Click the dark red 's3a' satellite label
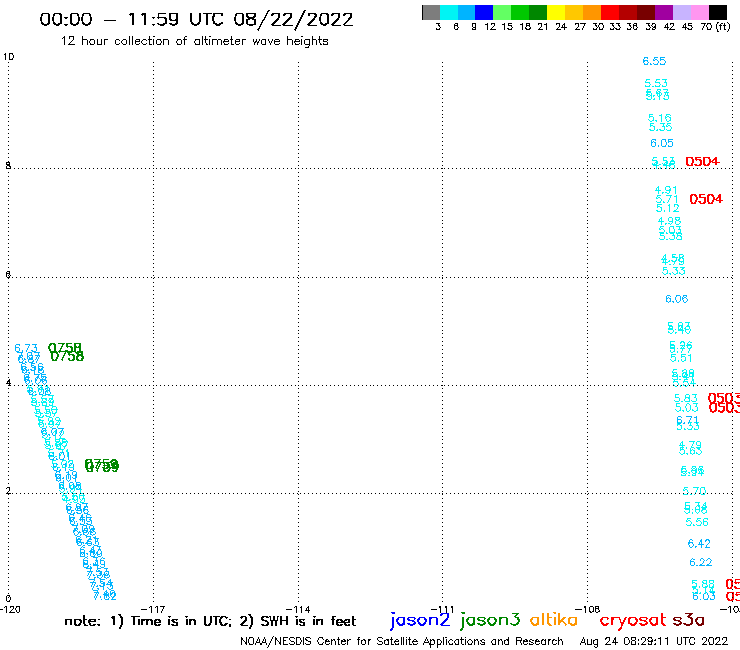This screenshot has height=650, width=740. (x=689, y=620)
